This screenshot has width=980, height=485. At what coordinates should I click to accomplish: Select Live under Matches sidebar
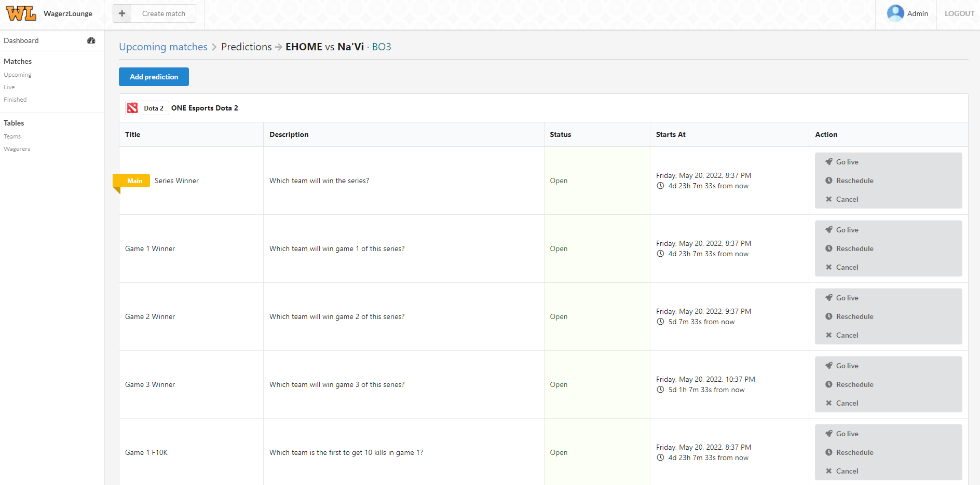pyautogui.click(x=9, y=87)
